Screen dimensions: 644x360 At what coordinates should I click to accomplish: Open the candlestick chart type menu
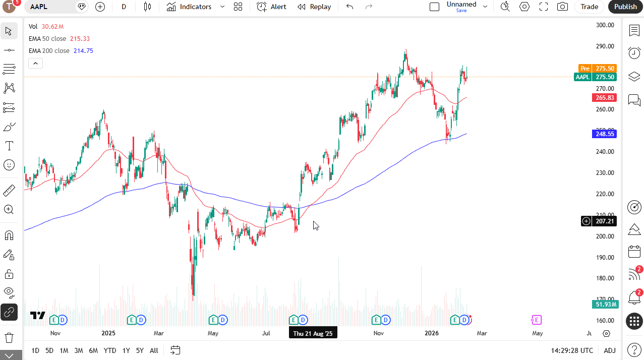tap(147, 7)
